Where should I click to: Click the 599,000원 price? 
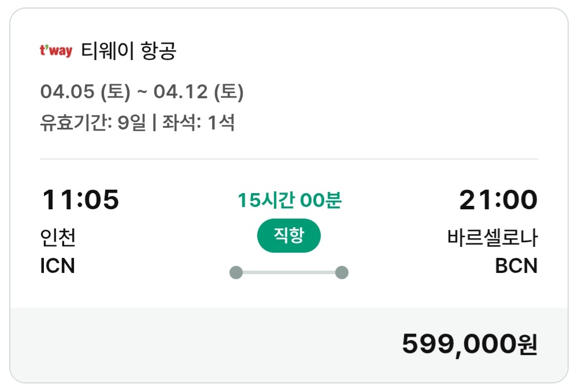(x=469, y=345)
